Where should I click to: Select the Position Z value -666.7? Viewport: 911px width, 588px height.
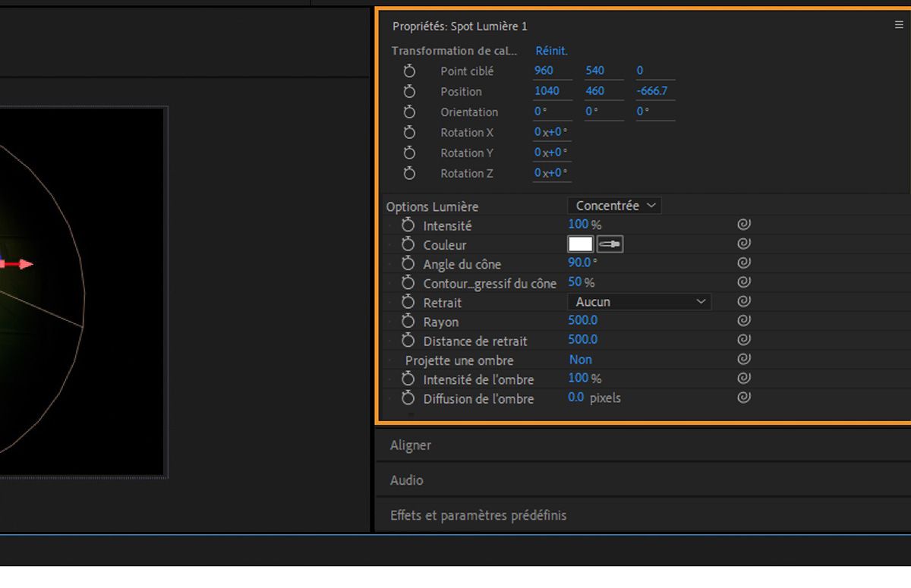(x=652, y=91)
